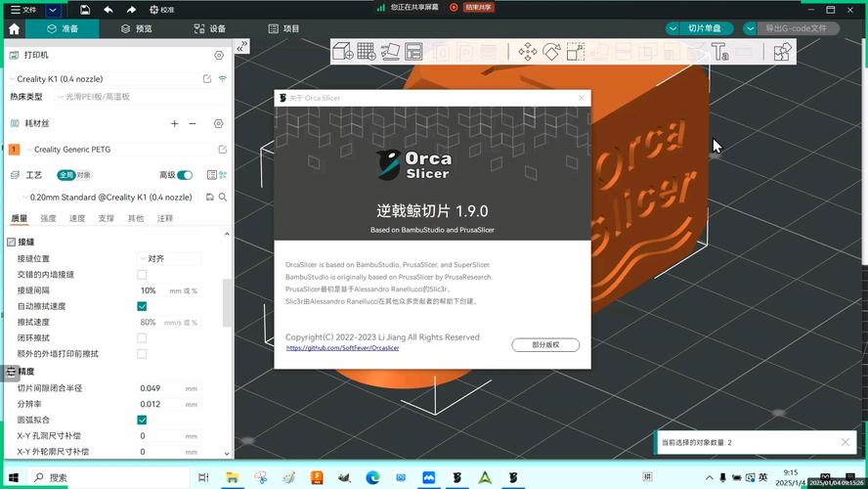Select the Text emboss tool icon

720,52
